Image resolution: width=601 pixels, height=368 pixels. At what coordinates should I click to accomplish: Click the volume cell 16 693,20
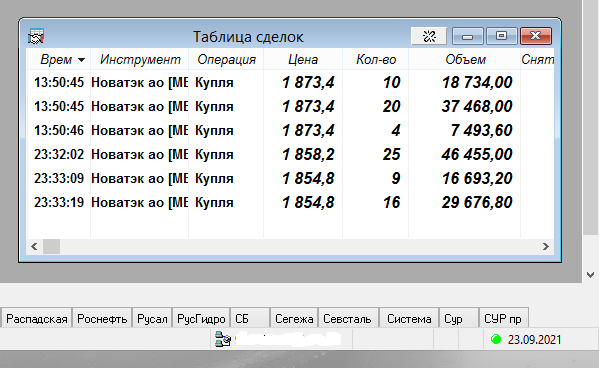(477, 178)
